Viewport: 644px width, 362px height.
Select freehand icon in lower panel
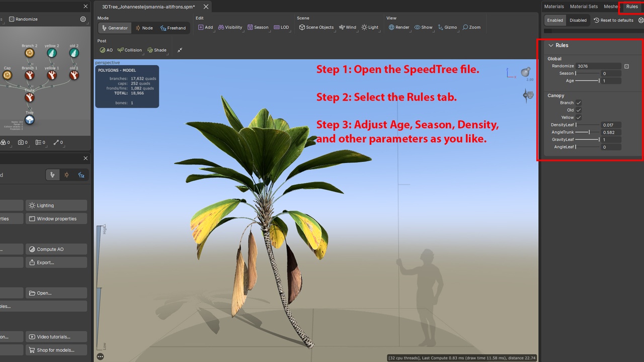[81, 175]
